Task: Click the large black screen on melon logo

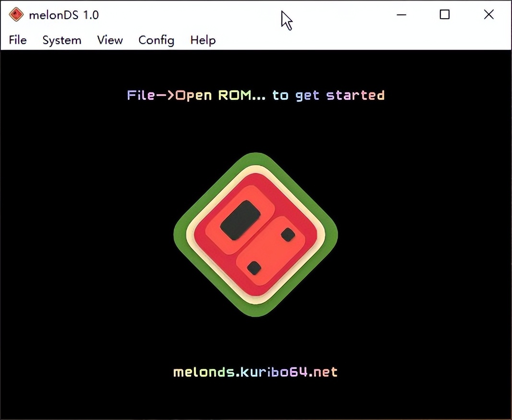Action: pyautogui.click(x=240, y=220)
